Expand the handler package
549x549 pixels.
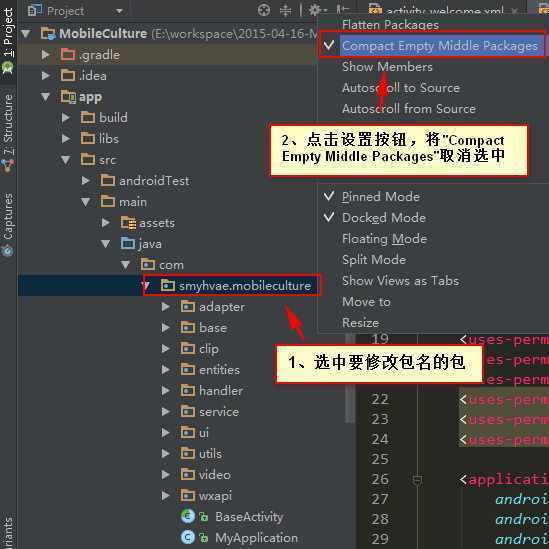(166, 391)
